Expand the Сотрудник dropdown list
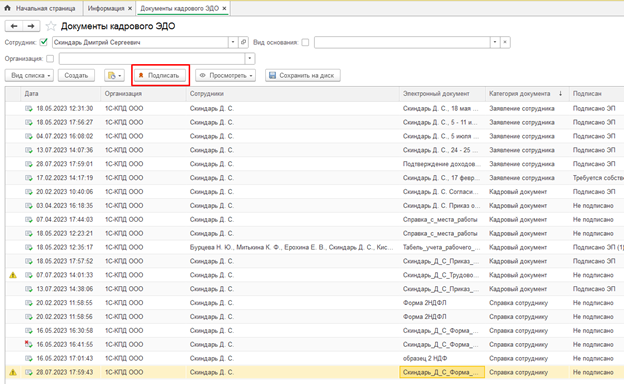Screen dimensions: 624x384 tap(233, 42)
